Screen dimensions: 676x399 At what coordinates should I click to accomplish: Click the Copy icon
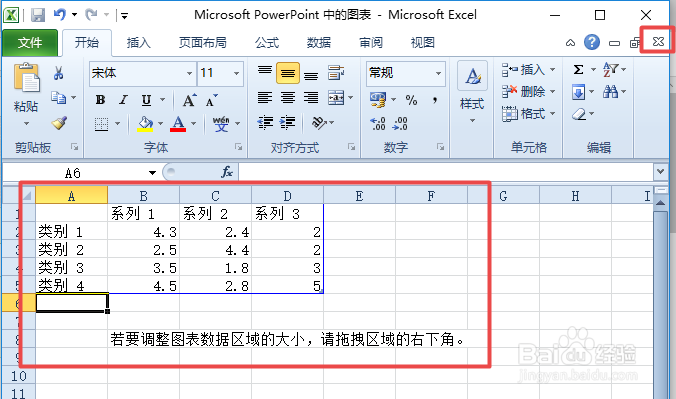click(x=59, y=98)
